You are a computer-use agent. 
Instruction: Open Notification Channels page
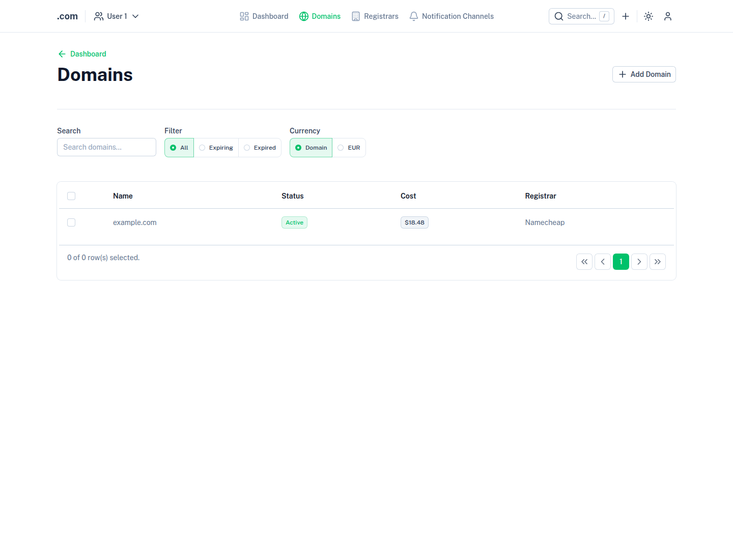coord(452,16)
